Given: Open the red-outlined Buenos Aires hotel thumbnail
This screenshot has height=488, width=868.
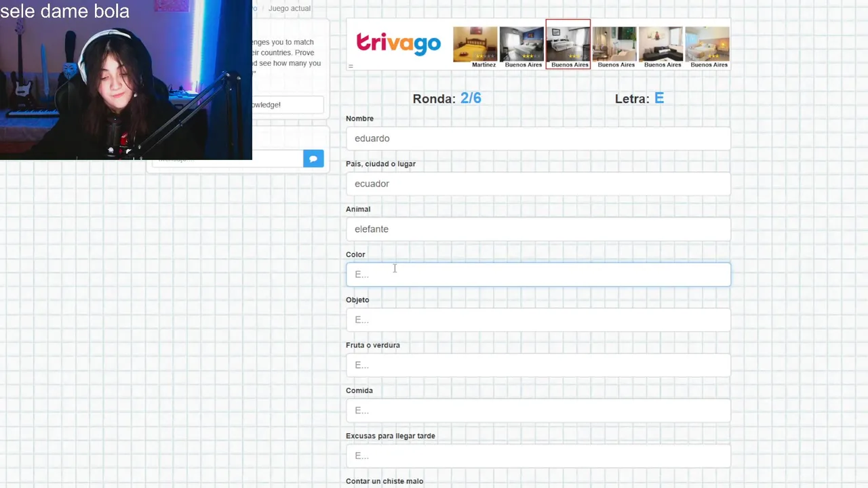Looking at the screenshot, I should [x=568, y=44].
